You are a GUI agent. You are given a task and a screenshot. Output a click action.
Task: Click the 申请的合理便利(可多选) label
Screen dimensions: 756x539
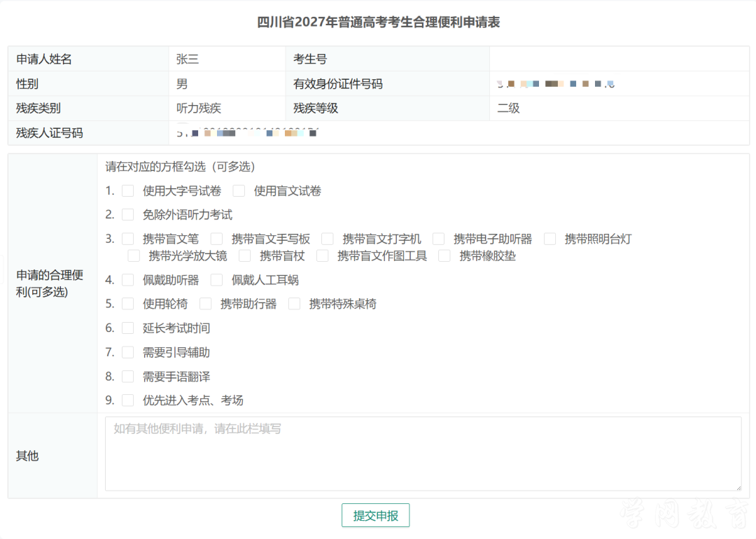click(x=49, y=283)
